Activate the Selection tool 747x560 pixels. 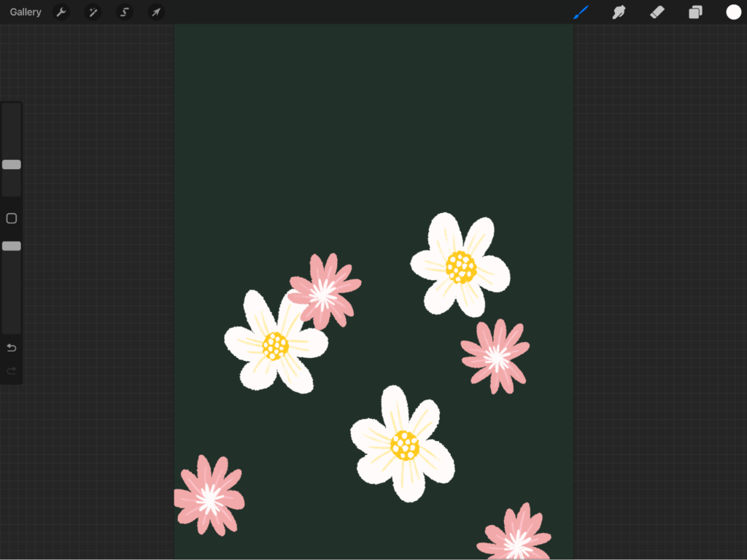coord(124,12)
